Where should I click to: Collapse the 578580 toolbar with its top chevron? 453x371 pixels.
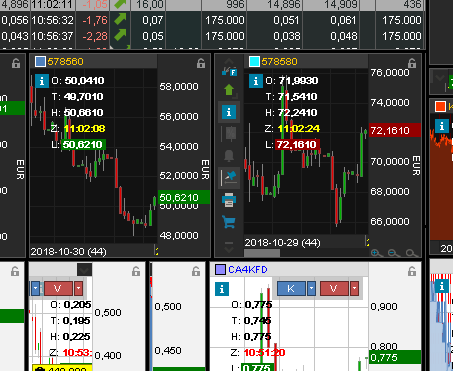(x=229, y=61)
